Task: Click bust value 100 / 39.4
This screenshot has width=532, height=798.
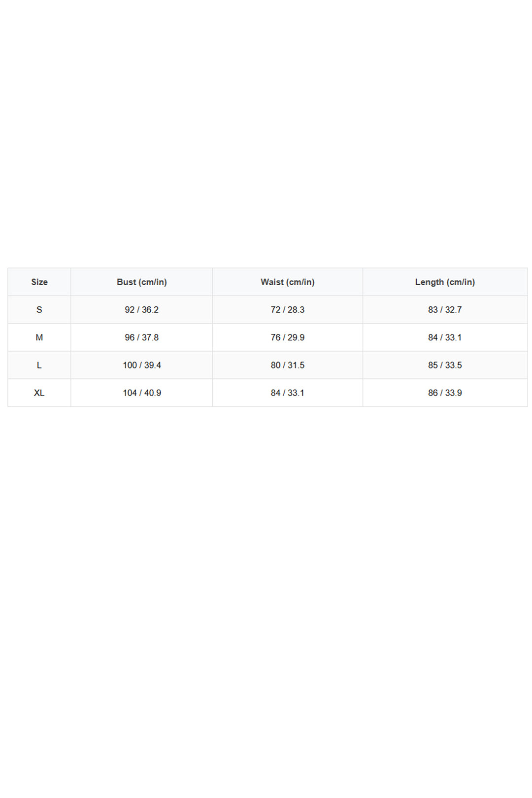Action: (142, 365)
